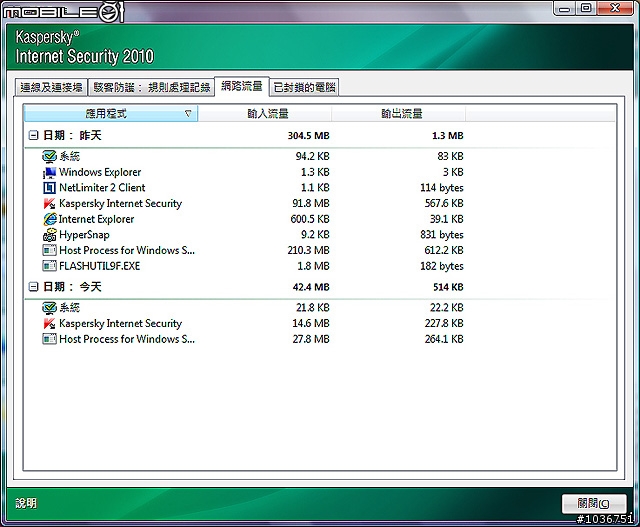Viewport: 640px width, 527px height.
Task: Click the 91.8 MB input value
Action: pyautogui.click(x=311, y=203)
